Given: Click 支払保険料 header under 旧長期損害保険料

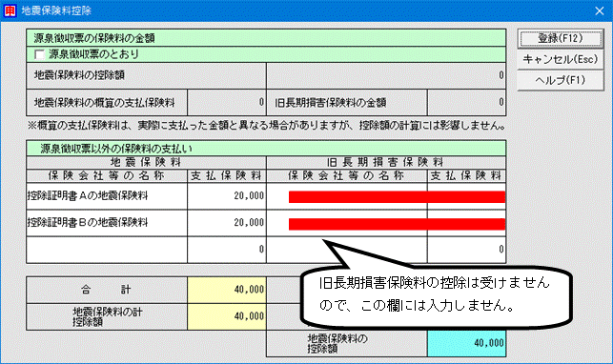Looking at the screenshot, I should tap(466, 175).
